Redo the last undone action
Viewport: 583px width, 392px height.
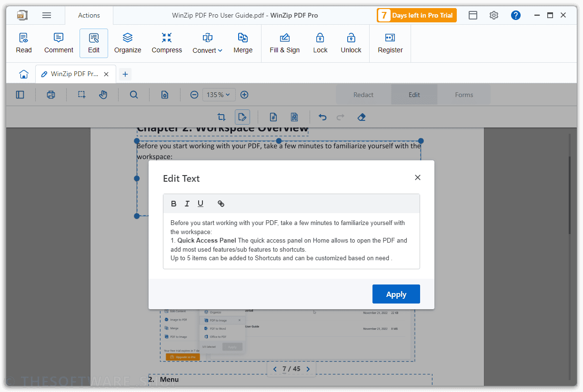tap(341, 117)
